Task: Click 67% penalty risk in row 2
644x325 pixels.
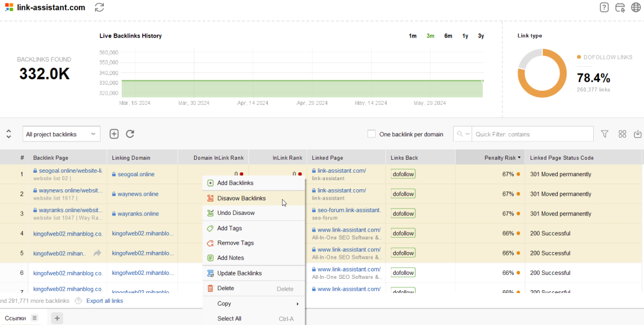Action: [x=508, y=194]
